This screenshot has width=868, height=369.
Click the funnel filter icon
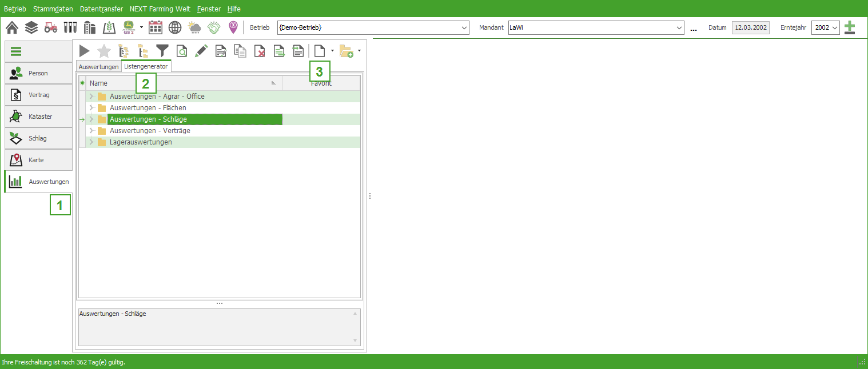(162, 51)
